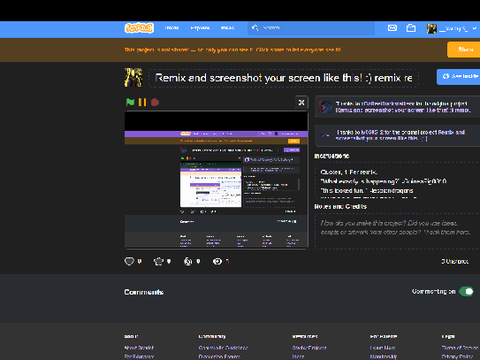Edit the project title field
480x360 pixels.
pyautogui.click(x=283, y=78)
